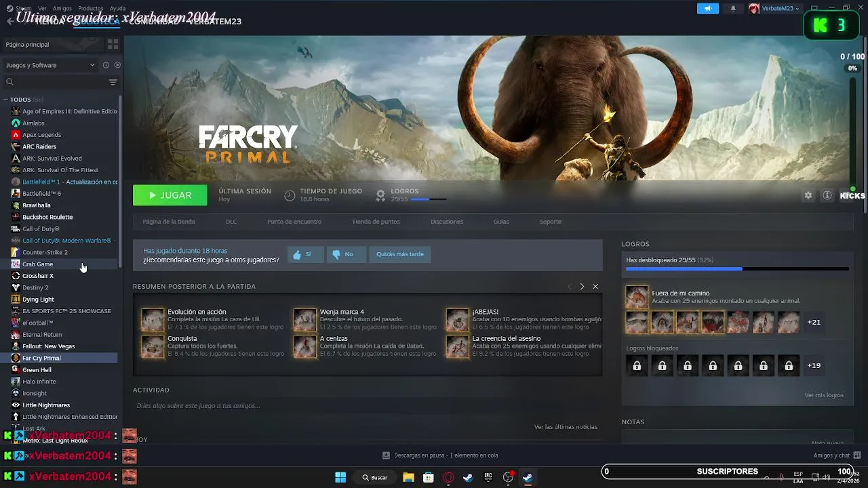Open Microsoft Store from the taskbar
This screenshot has height=488, width=868.
click(428, 477)
